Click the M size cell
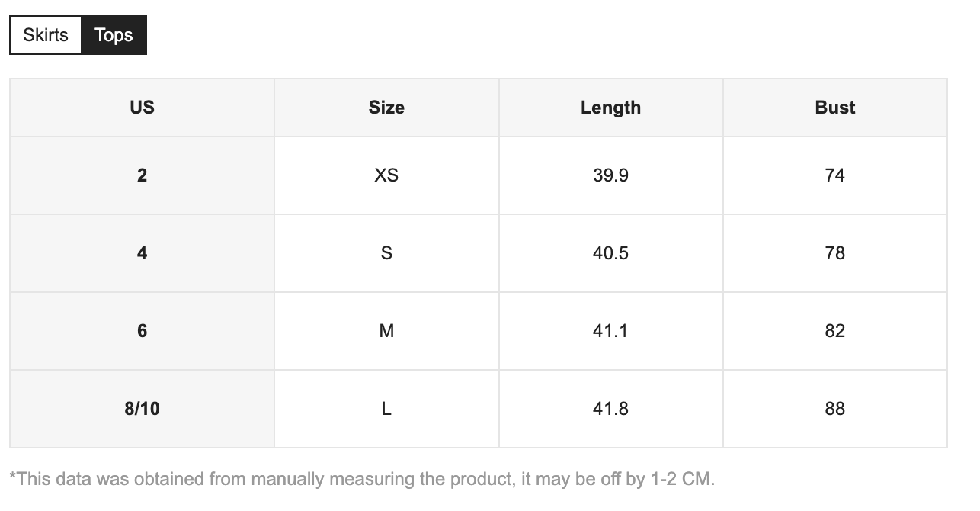 click(x=386, y=331)
